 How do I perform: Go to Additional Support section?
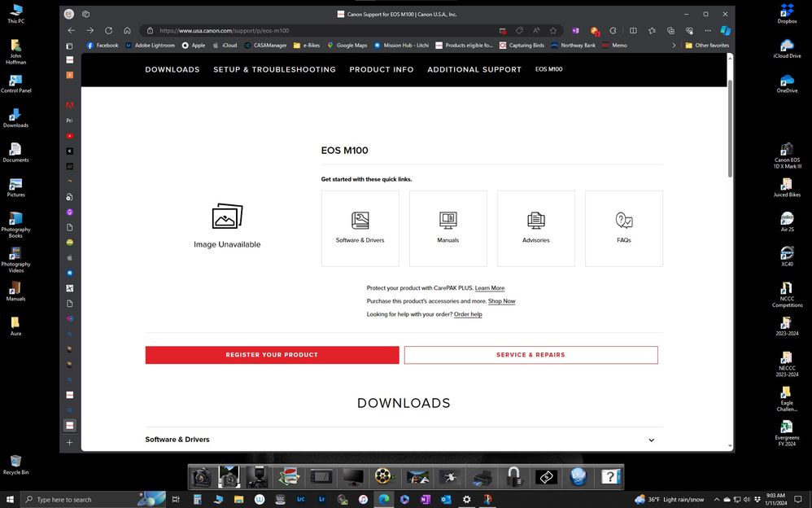point(474,69)
